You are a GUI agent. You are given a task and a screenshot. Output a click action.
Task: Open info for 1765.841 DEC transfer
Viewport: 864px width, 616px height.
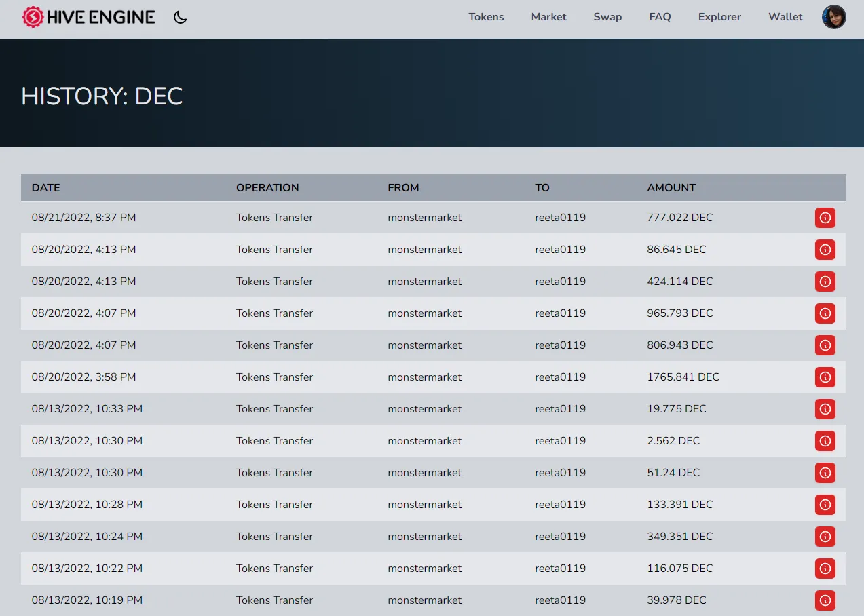point(825,377)
